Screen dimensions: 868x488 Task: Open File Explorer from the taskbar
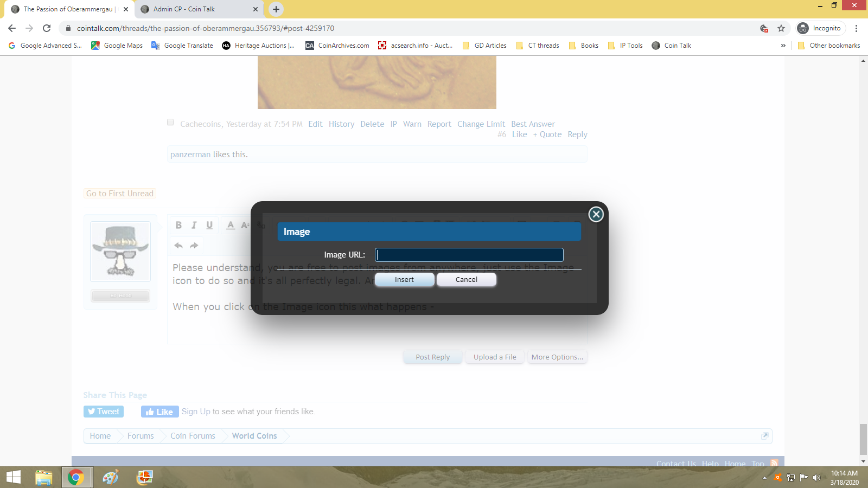pos(44,477)
